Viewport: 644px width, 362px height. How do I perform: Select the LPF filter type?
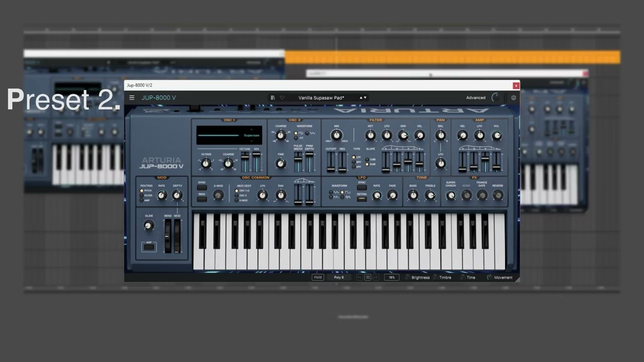354,157
